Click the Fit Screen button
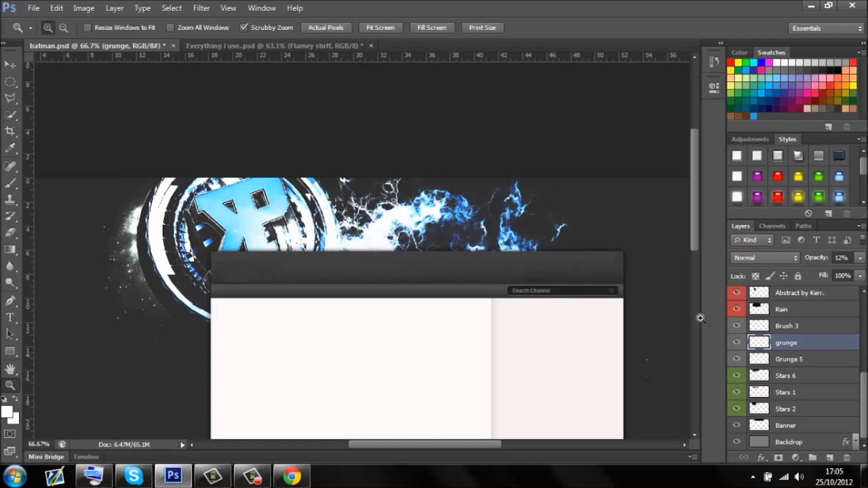The height and width of the screenshot is (488, 868). [380, 28]
